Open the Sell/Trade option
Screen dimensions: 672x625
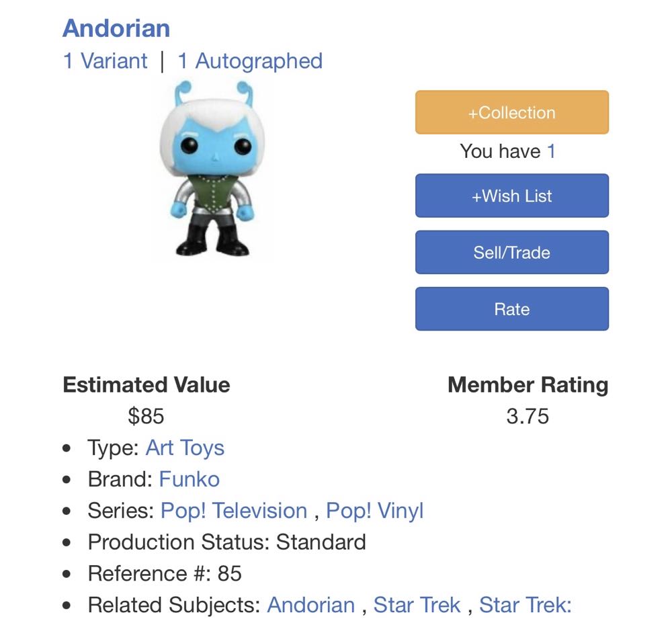pos(511,252)
